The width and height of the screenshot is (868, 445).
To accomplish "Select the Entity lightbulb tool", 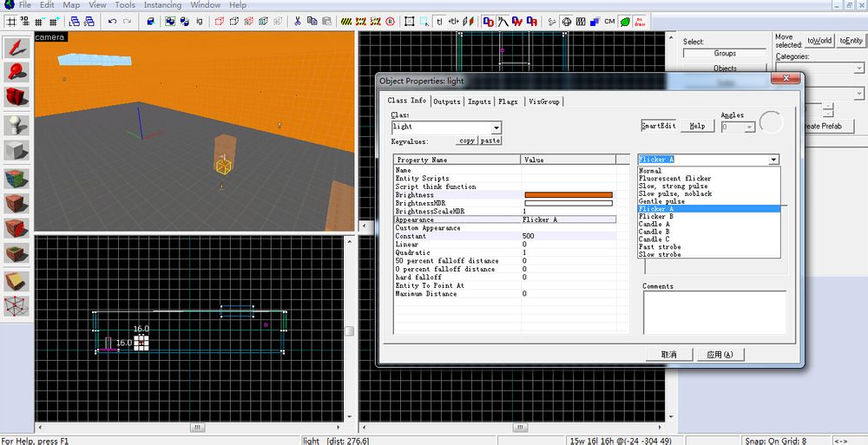I will pyautogui.click(x=16, y=125).
